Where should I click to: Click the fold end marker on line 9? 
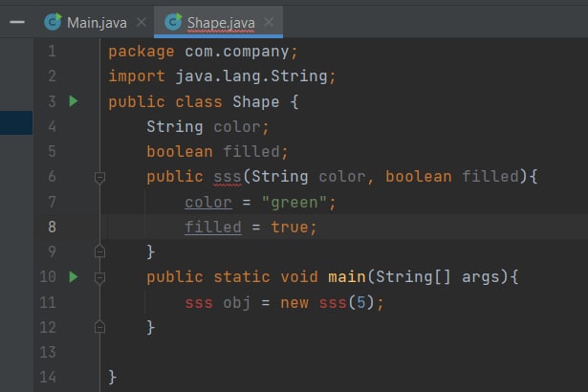click(x=99, y=250)
